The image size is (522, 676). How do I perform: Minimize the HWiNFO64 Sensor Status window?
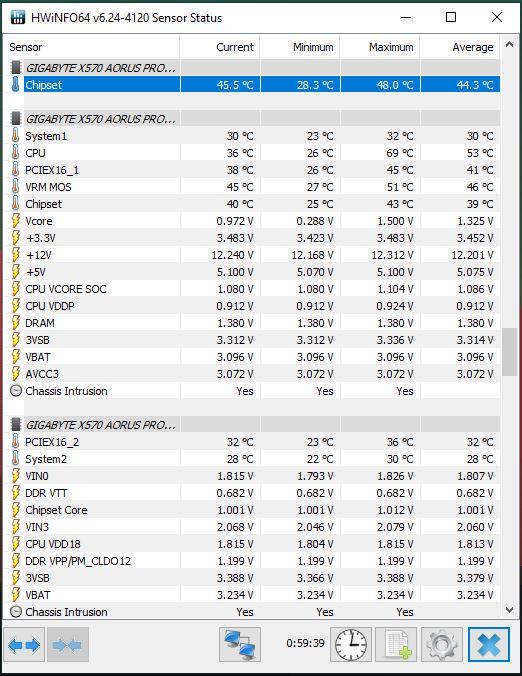coord(406,17)
